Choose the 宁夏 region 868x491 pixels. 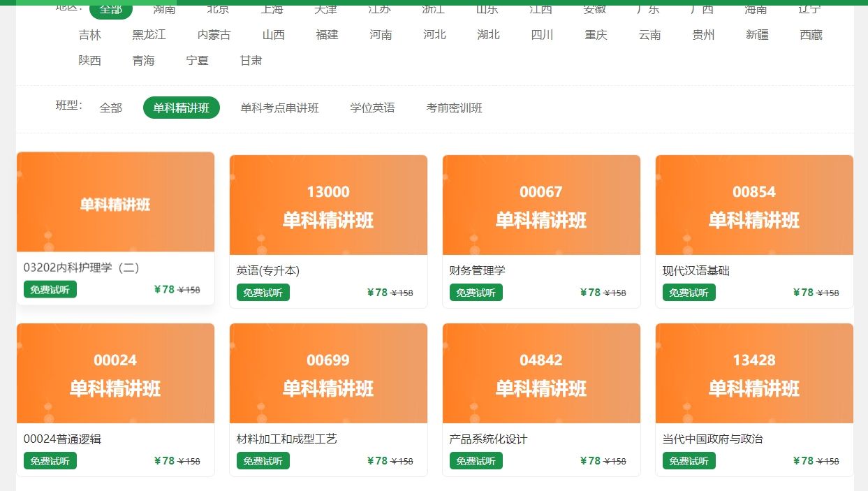197,61
